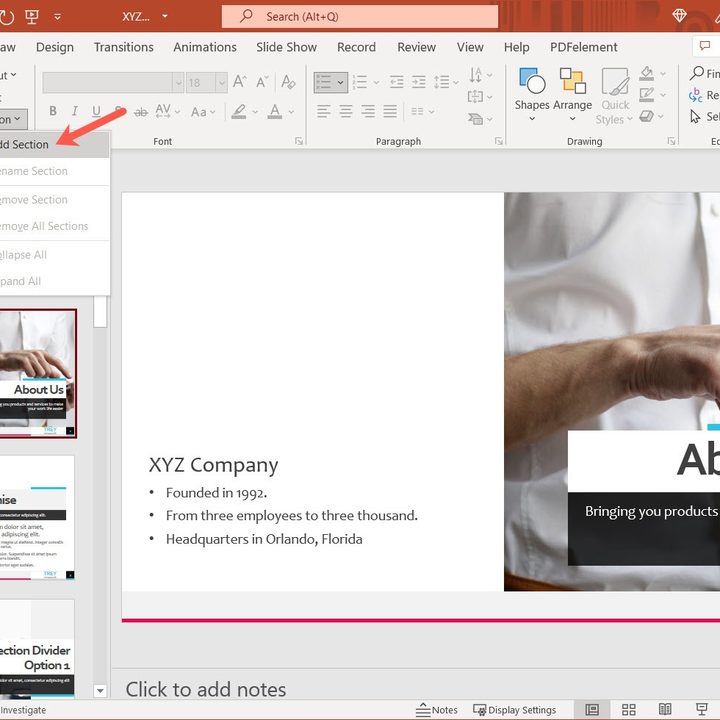Toggle Underline text formatting
720x720 pixels.
[96, 111]
